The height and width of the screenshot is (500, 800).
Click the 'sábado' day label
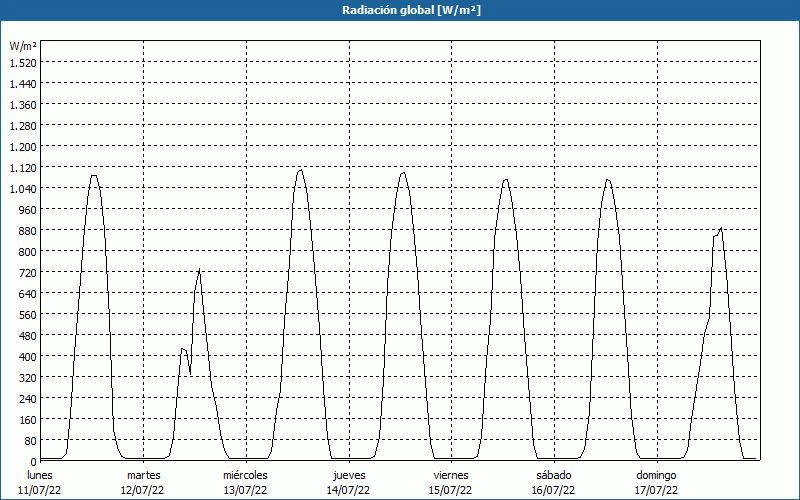click(554, 475)
